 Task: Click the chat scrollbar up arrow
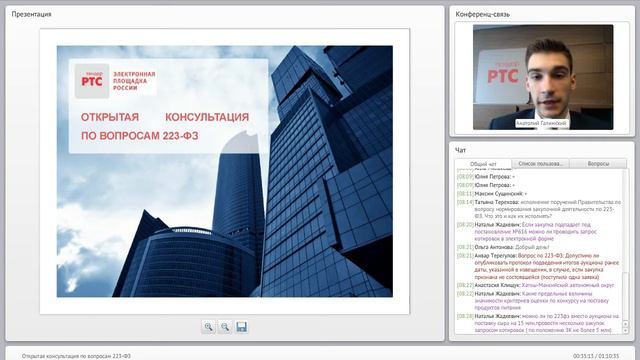[626, 324]
